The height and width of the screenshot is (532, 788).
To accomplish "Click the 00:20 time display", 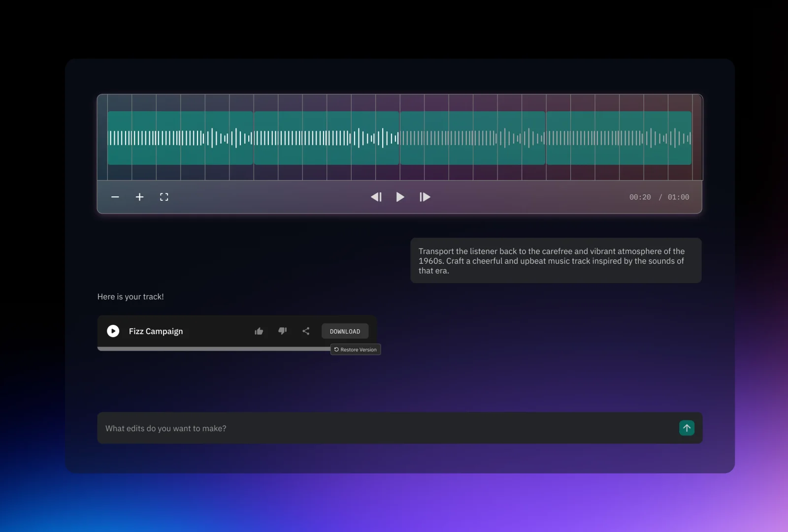I will click(x=640, y=197).
